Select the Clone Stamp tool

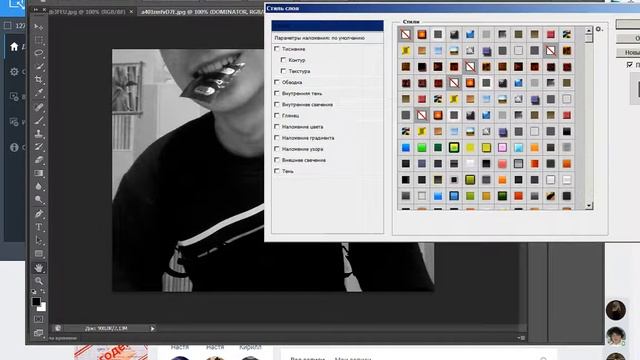coord(39,133)
